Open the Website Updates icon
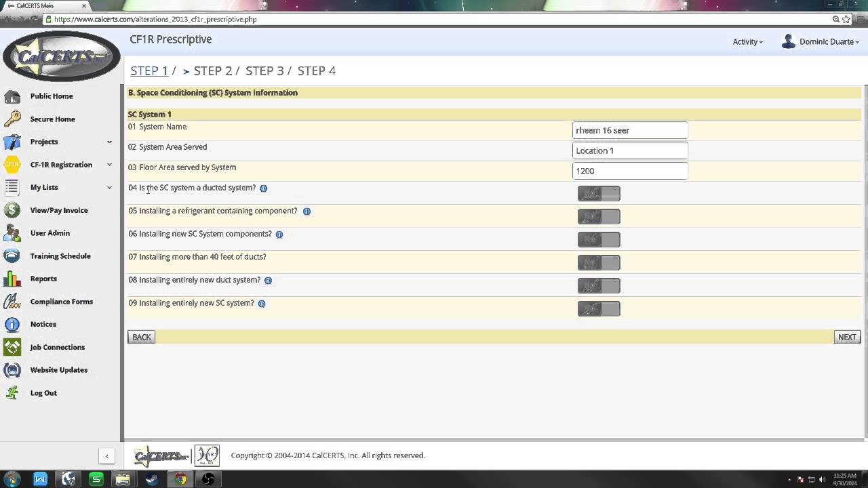The image size is (868, 488). (x=12, y=370)
